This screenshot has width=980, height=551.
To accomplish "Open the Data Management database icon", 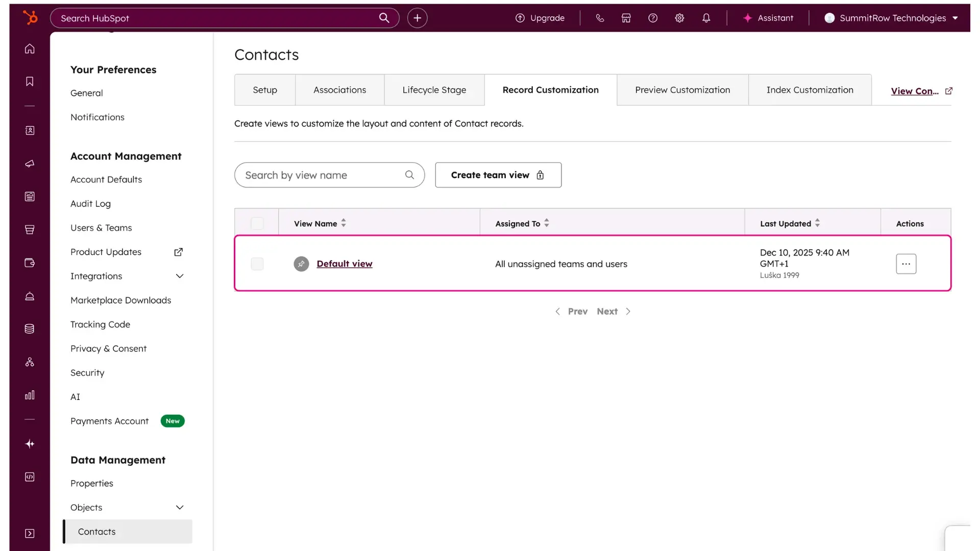I will click(29, 329).
